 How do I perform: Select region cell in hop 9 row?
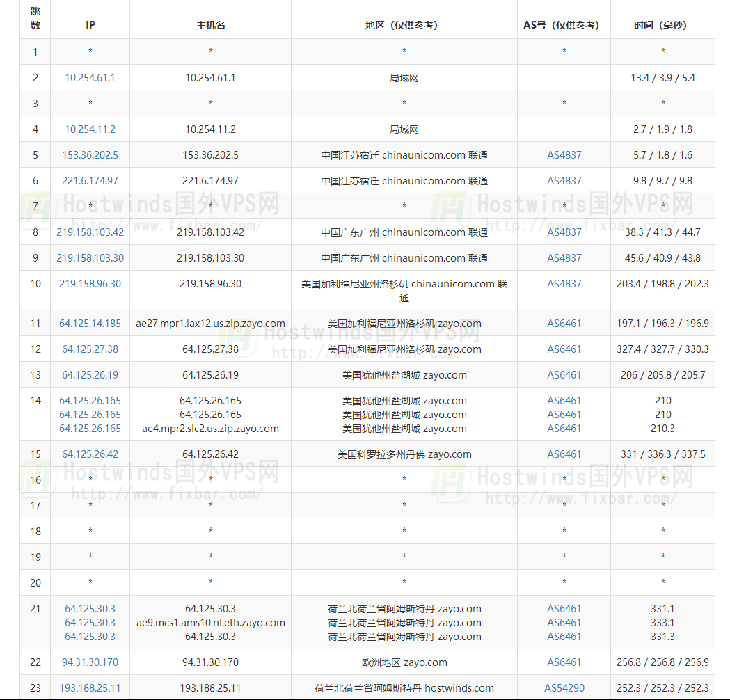pyautogui.click(x=404, y=258)
